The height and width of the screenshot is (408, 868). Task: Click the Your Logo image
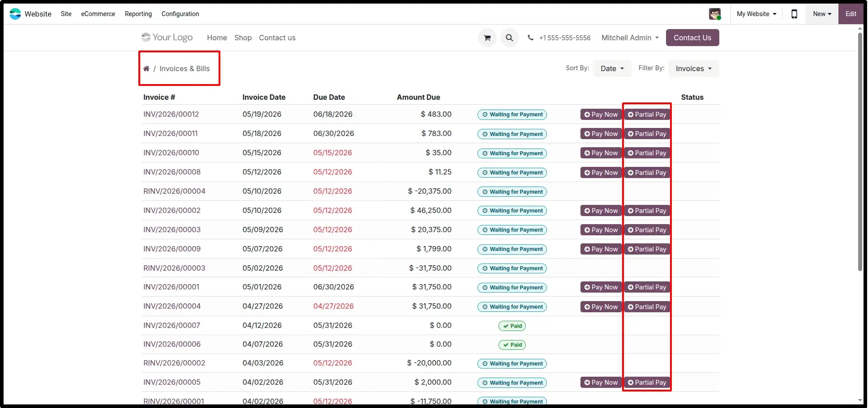point(167,38)
